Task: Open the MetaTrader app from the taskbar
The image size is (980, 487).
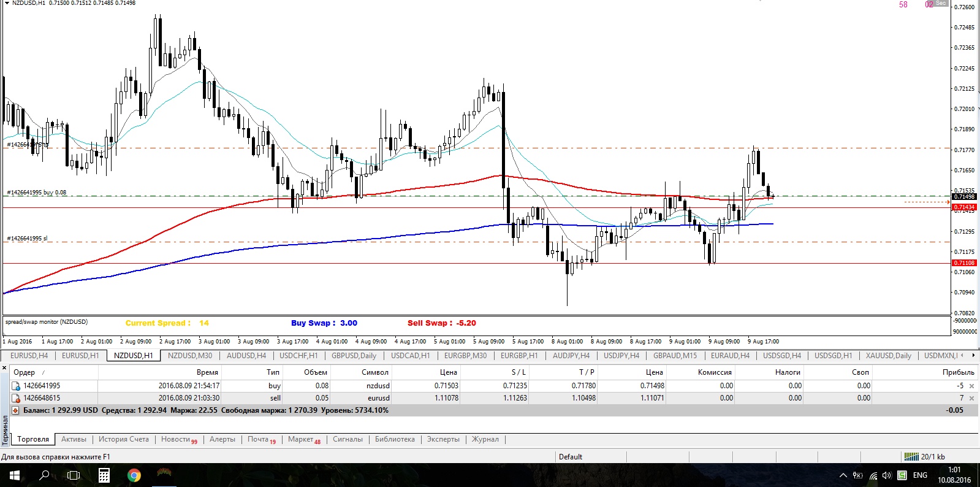Action: (x=164, y=474)
